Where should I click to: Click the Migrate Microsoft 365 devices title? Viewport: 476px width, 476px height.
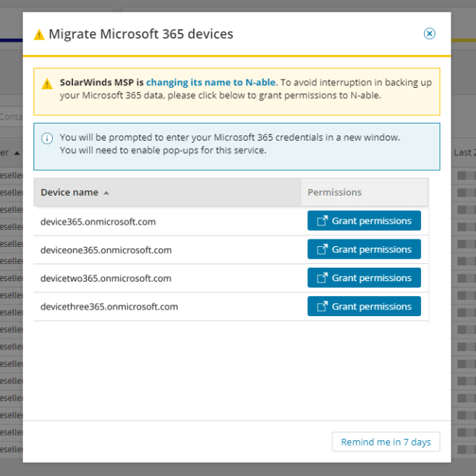[141, 34]
